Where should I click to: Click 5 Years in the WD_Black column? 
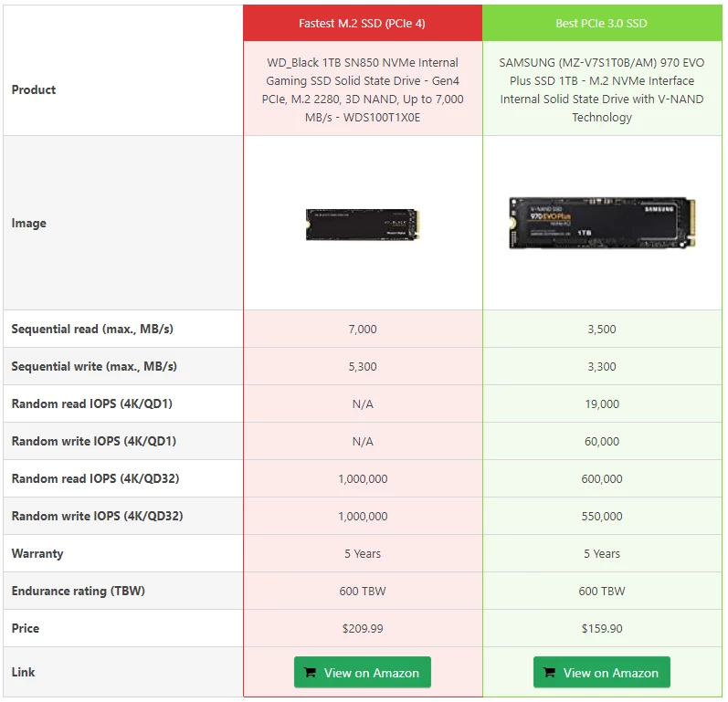point(363,553)
